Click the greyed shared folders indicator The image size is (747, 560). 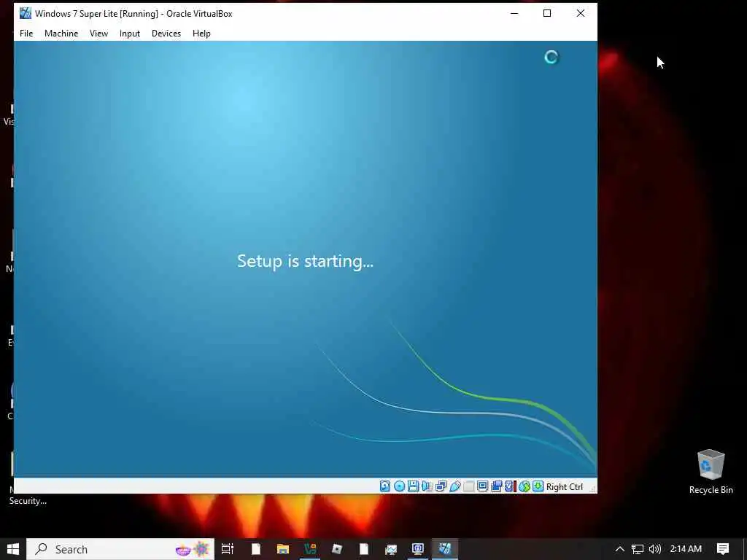click(x=469, y=486)
